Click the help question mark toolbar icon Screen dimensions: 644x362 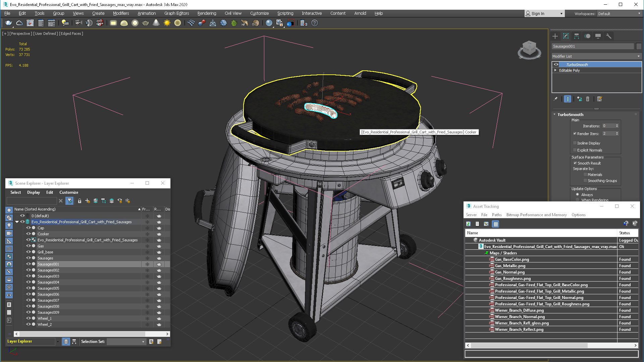coord(314,23)
